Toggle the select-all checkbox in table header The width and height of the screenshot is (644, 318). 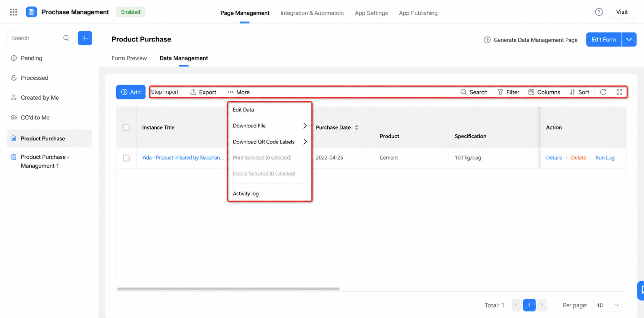(x=126, y=127)
